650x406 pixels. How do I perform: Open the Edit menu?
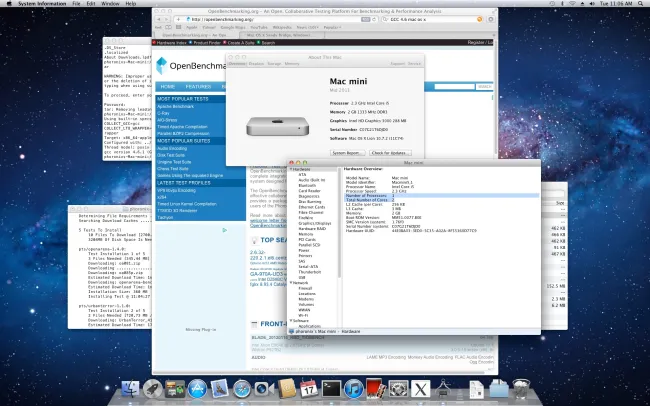[91, 3]
